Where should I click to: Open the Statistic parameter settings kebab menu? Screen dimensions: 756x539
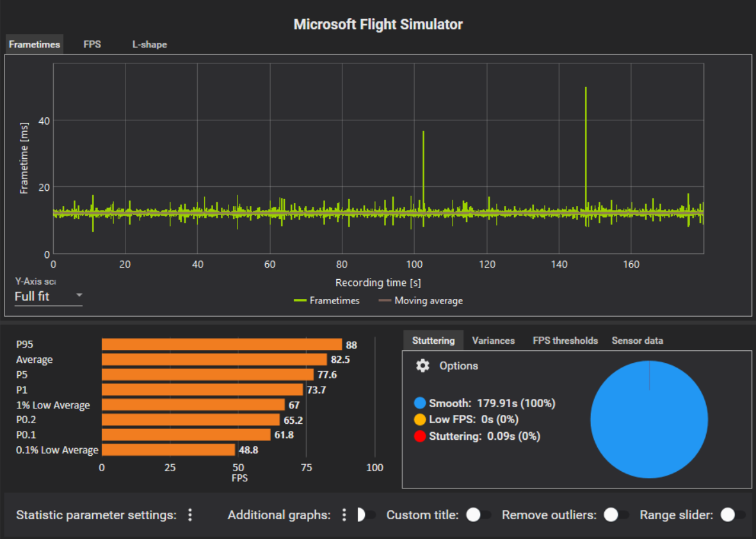[x=190, y=515]
